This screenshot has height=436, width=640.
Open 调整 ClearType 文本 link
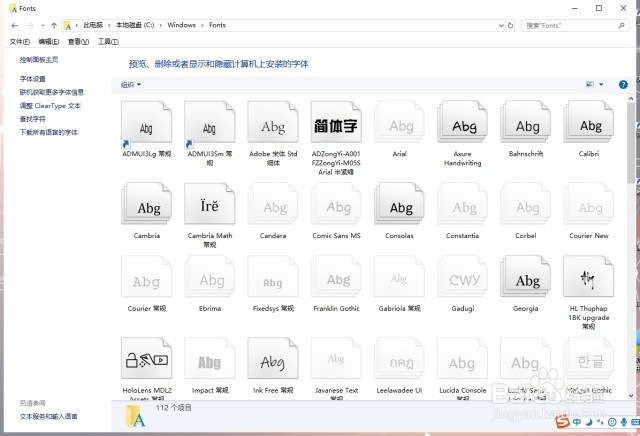click(50, 106)
